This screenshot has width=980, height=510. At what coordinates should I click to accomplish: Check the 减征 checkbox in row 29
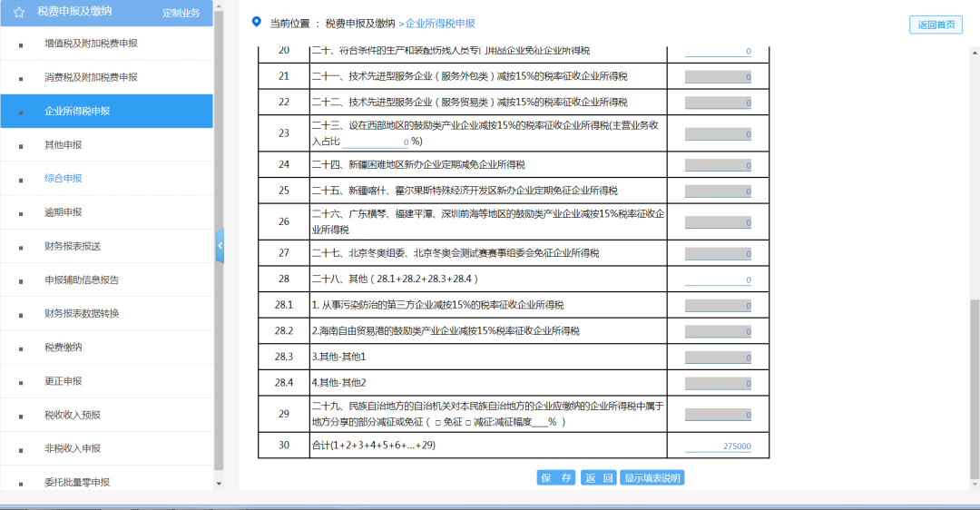(468, 423)
